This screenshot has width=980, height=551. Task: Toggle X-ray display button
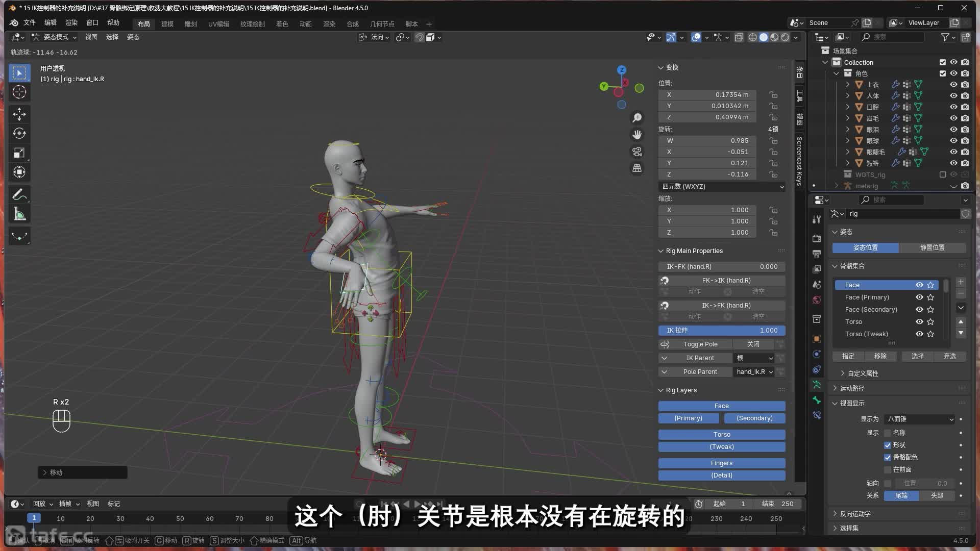[x=739, y=37]
